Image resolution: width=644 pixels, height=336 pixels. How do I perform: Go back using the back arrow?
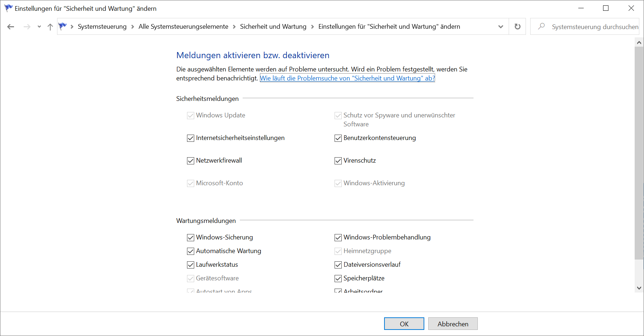point(11,27)
